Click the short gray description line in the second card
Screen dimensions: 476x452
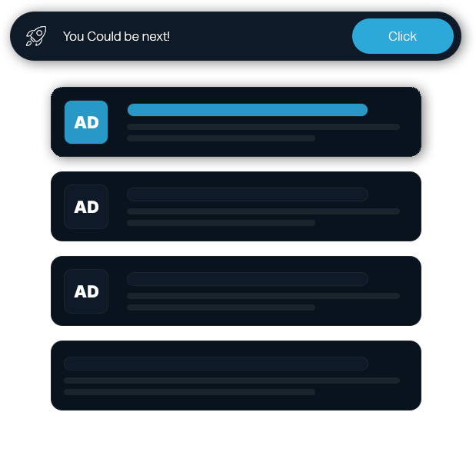(x=221, y=223)
